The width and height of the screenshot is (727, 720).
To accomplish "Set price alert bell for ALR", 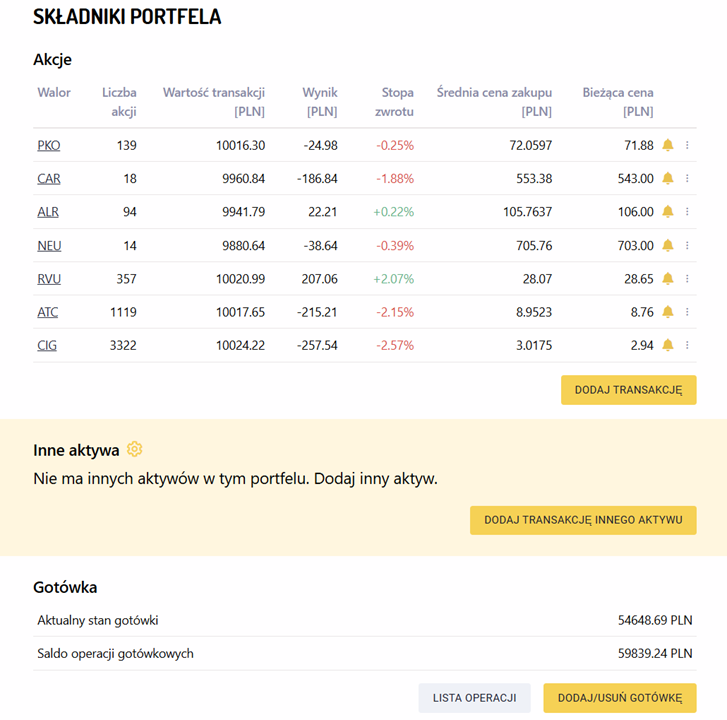I will point(668,212).
